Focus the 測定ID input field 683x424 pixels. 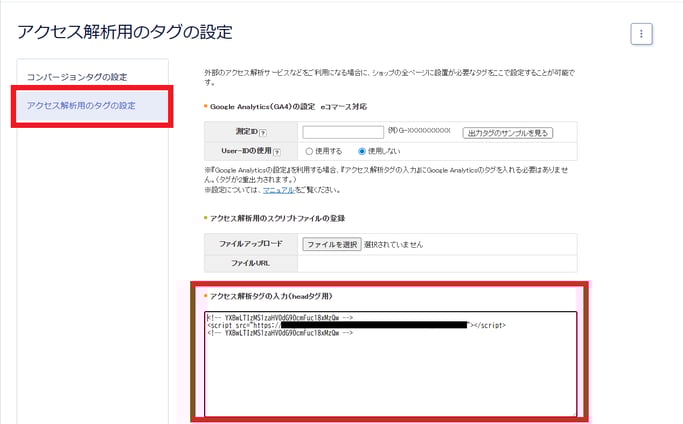pyautogui.click(x=343, y=132)
